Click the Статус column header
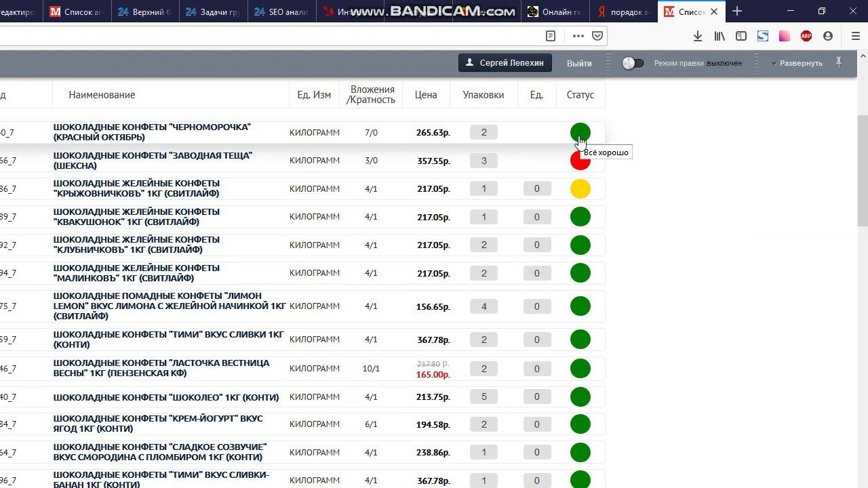Screen dimensions: 868x488 click(x=580, y=95)
